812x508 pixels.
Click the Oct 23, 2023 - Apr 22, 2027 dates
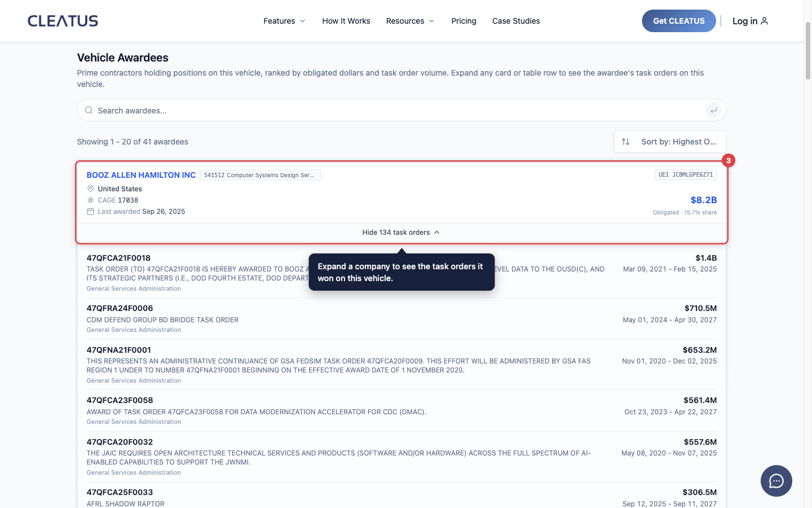[670, 412]
